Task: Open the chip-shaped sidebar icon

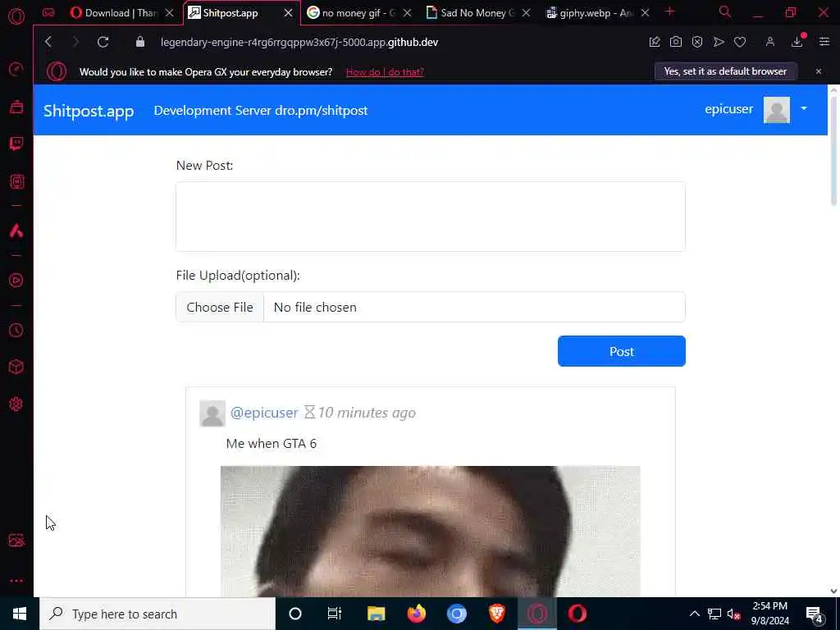Action: (16, 181)
